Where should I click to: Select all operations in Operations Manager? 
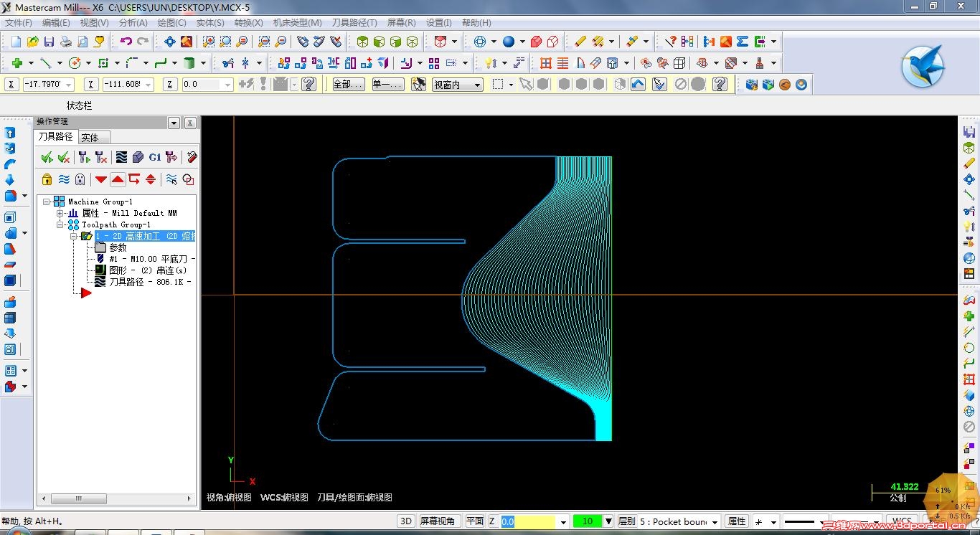point(47,157)
